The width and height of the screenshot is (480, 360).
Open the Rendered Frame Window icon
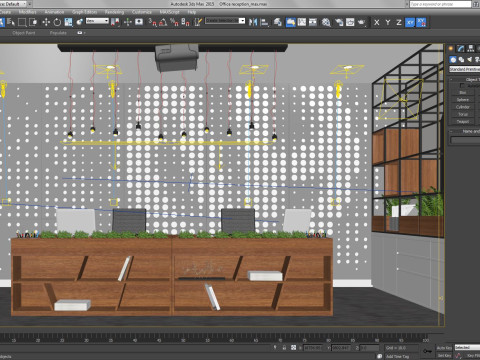point(350,22)
